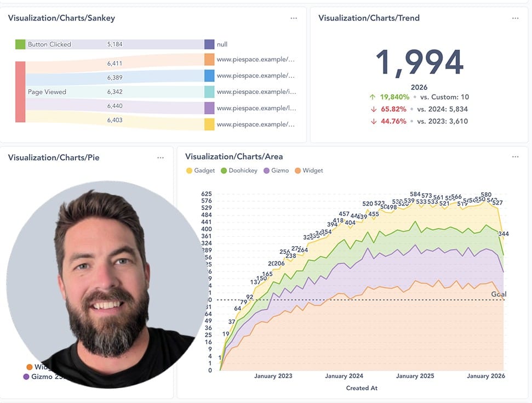Click the purple square beside null
The image size is (532, 403).
click(x=209, y=44)
